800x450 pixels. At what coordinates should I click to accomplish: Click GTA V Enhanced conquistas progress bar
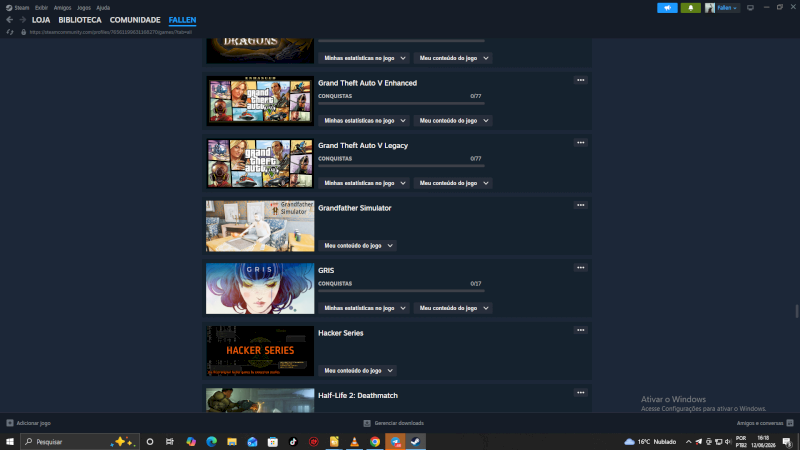401,104
